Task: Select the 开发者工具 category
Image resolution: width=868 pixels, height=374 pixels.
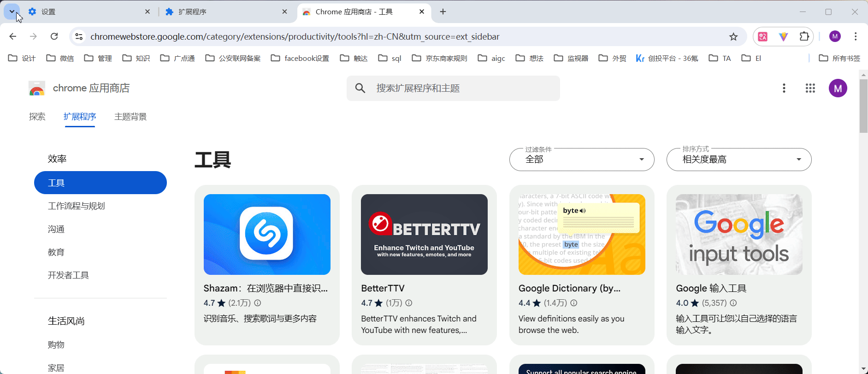Action: pos(68,275)
